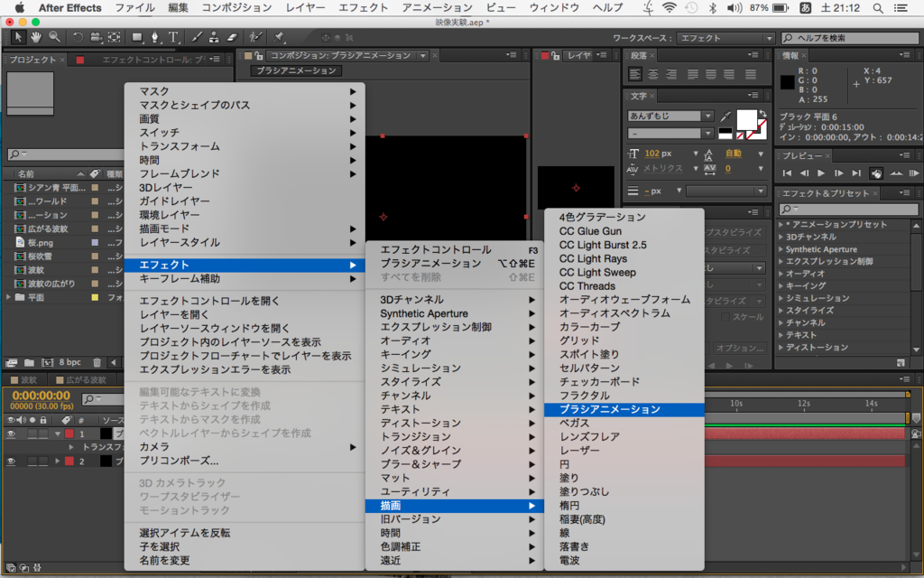Open the アニメーション menu in menu bar
Image resolution: width=924 pixels, height=578 pixels.
(438, 7)
